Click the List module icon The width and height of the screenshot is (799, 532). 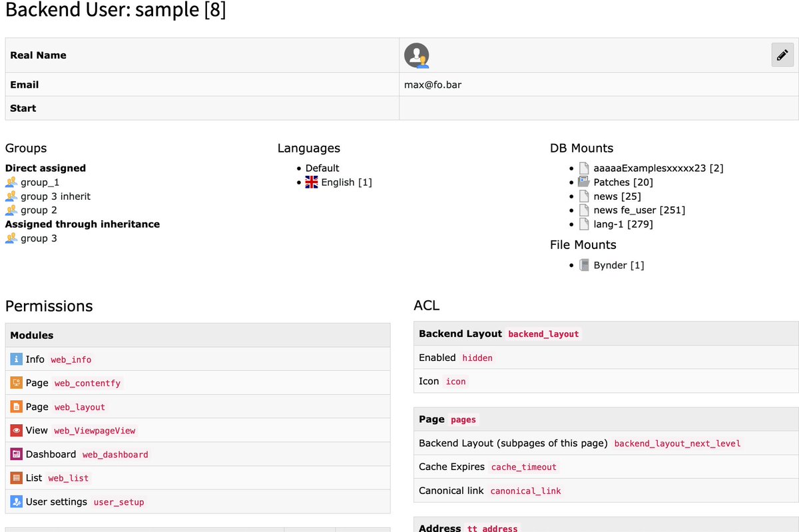click(17, 478)
